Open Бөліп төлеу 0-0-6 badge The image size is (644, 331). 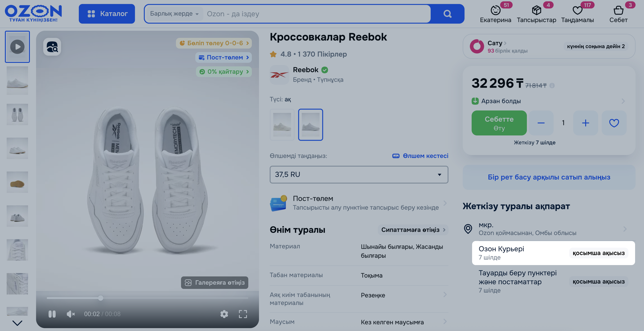pos(214,43)
